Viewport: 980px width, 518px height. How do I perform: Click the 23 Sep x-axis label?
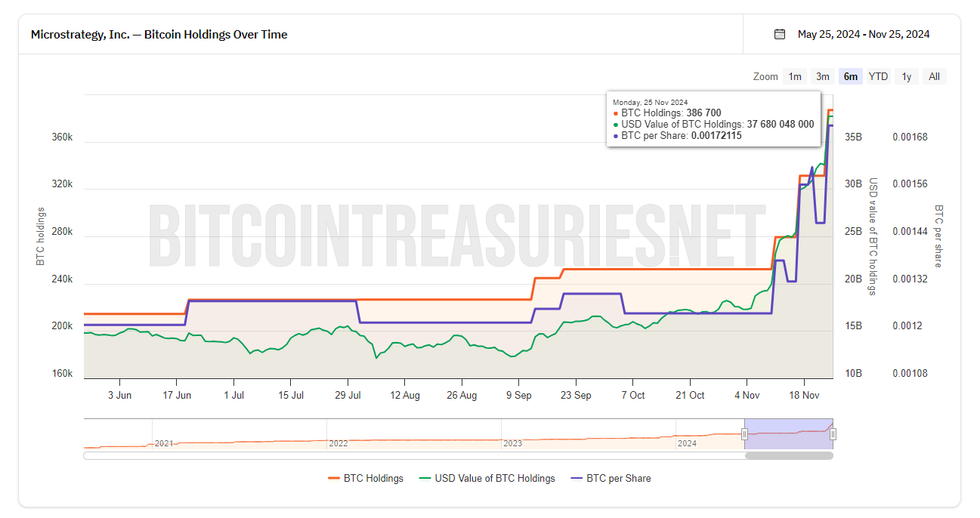pos(576,395)
